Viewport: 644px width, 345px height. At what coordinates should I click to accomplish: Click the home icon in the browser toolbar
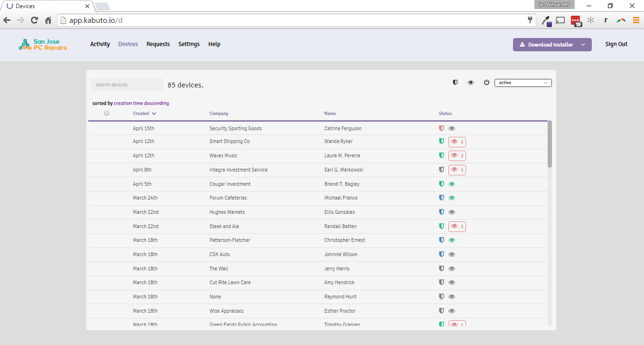click(48, 20)
